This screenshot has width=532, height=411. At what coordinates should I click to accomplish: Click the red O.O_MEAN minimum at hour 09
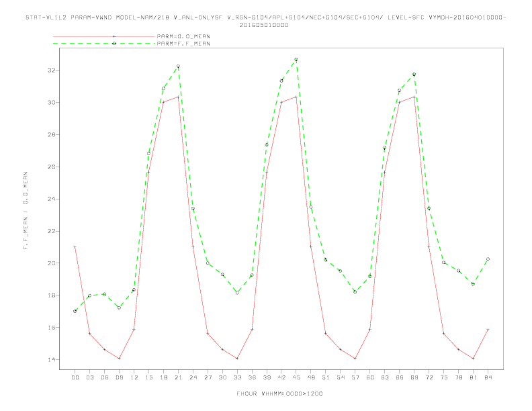click(x=119, y=359)
